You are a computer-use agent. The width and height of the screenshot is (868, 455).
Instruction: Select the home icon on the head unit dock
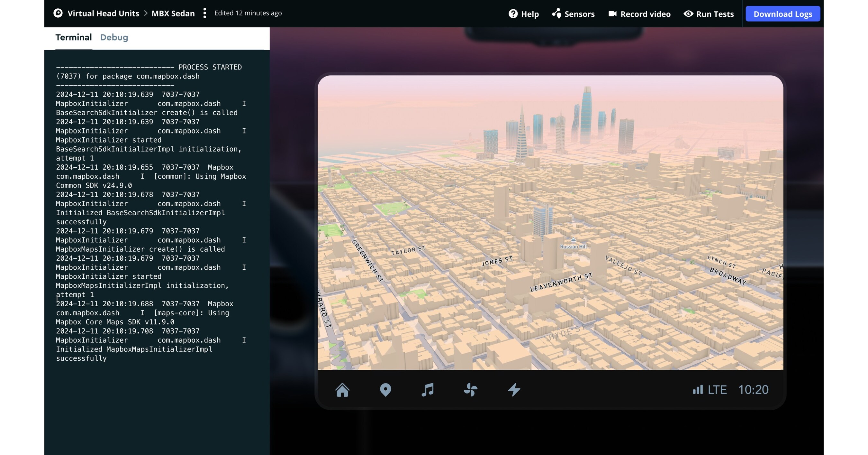tap(342, 390)
